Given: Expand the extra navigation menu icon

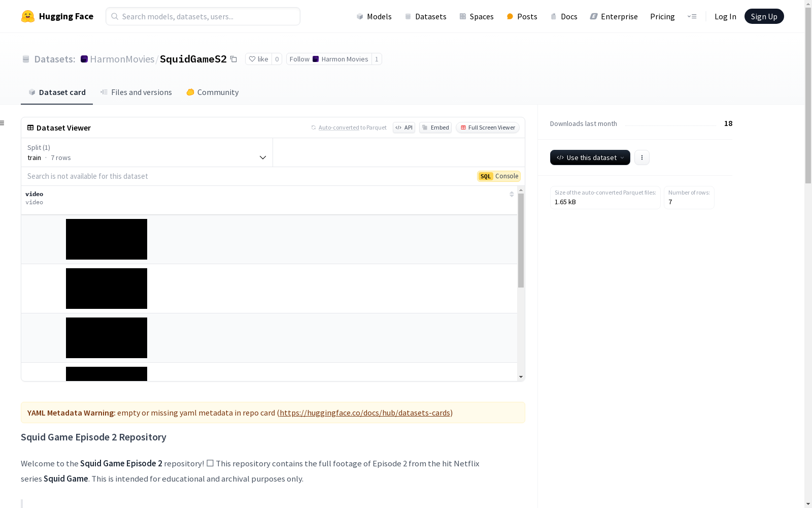Looking at the screenshot, I should [x=692, y=16].
